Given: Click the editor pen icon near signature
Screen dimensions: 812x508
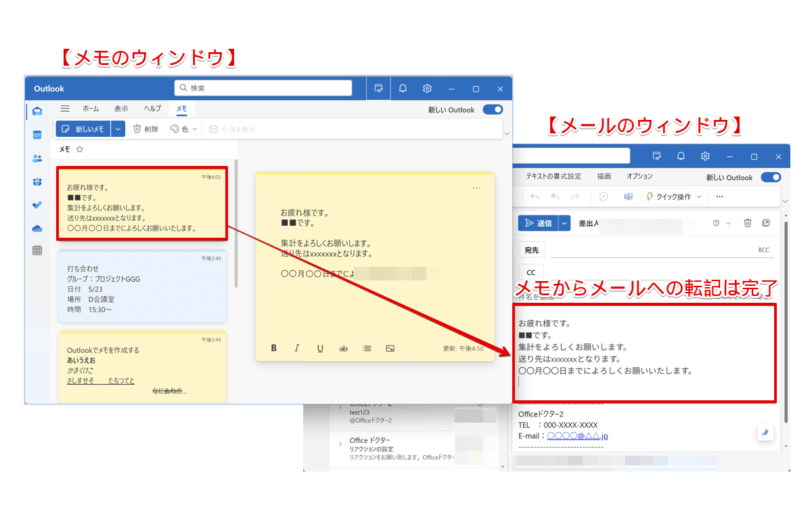Looking at the screenshot, I should coord(765,433).
